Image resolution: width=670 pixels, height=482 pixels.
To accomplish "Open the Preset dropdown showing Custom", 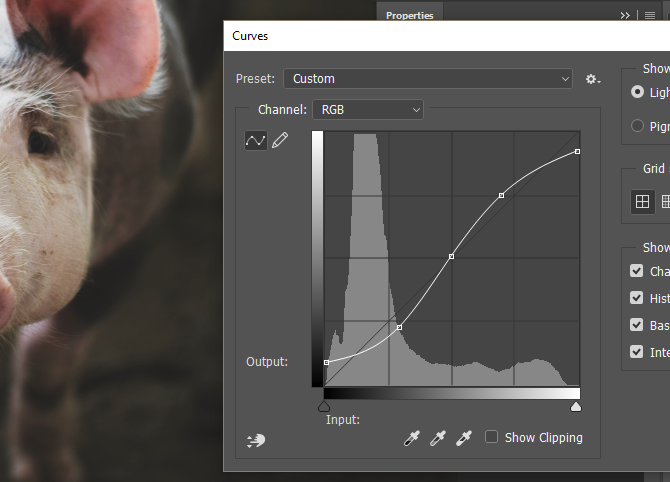I will [x=428, y=79].
